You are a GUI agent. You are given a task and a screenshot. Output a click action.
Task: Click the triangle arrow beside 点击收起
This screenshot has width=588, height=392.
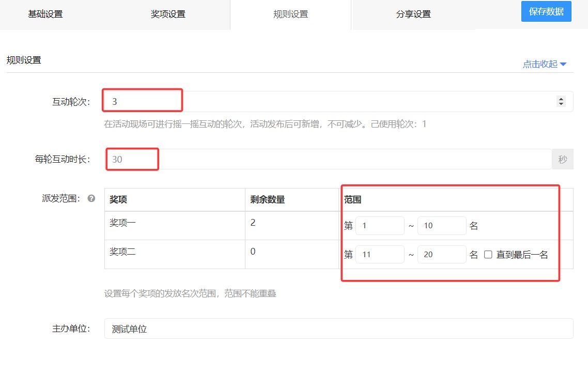pos(563,64)
